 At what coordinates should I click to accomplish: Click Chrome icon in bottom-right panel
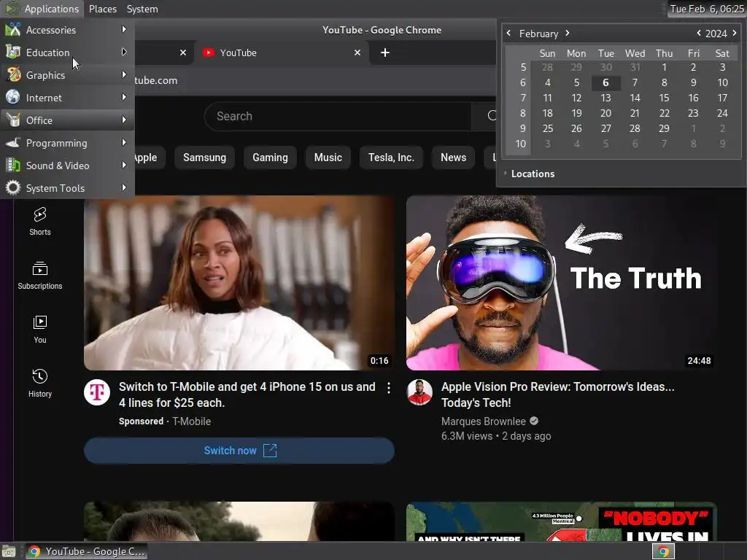click(663, 551)
